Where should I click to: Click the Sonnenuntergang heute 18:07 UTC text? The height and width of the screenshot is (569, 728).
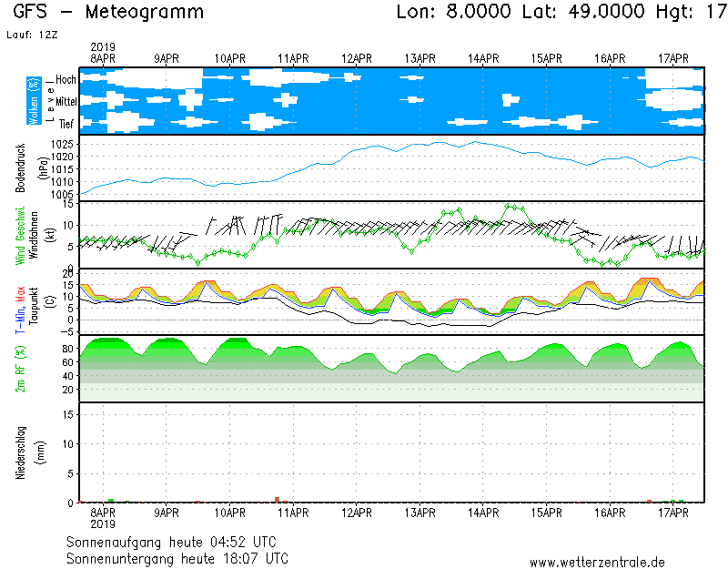pyautogui.click(x=177, y=557)
